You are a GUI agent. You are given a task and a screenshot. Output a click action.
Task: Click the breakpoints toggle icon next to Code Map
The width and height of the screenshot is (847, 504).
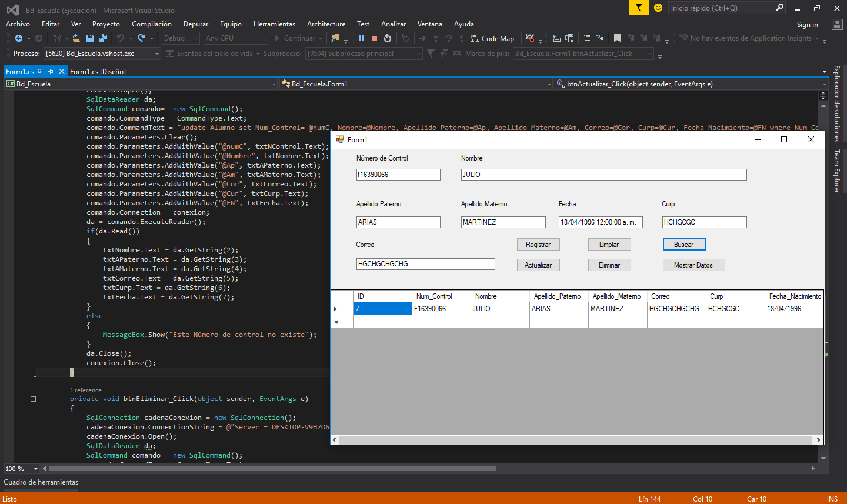coord(530,38)
